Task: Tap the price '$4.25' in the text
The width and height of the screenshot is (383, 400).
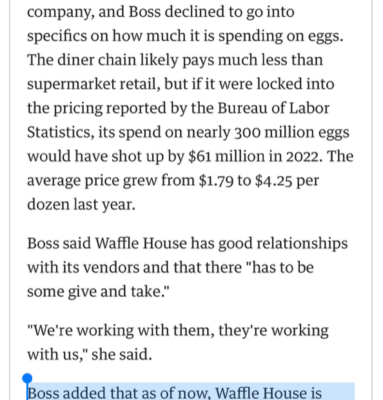Action: click(x=274, y=181)
